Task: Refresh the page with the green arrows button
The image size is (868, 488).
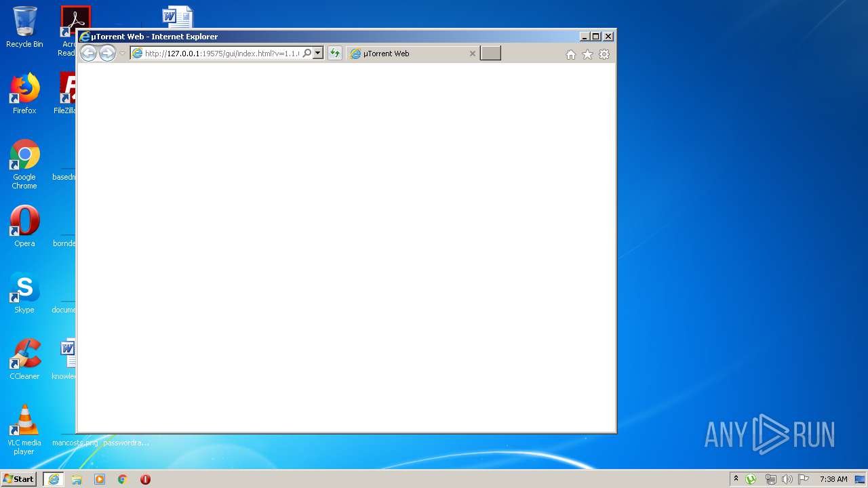Action: 334,54
